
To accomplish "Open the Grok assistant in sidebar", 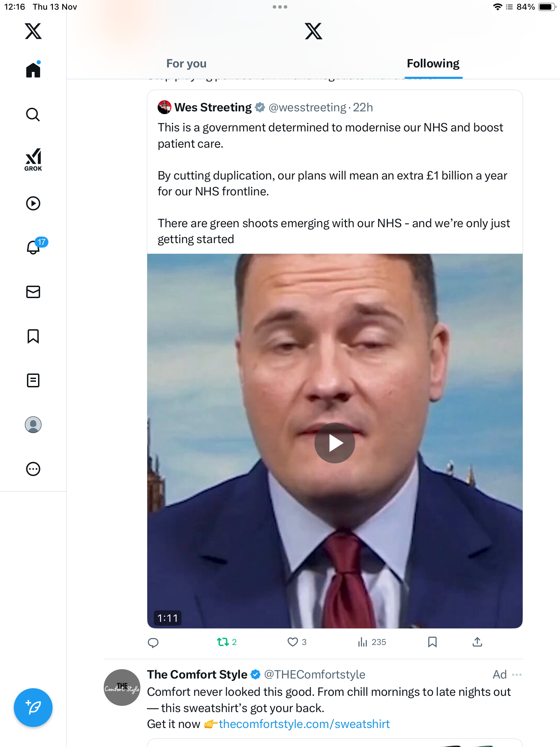I will click(33, 159).
